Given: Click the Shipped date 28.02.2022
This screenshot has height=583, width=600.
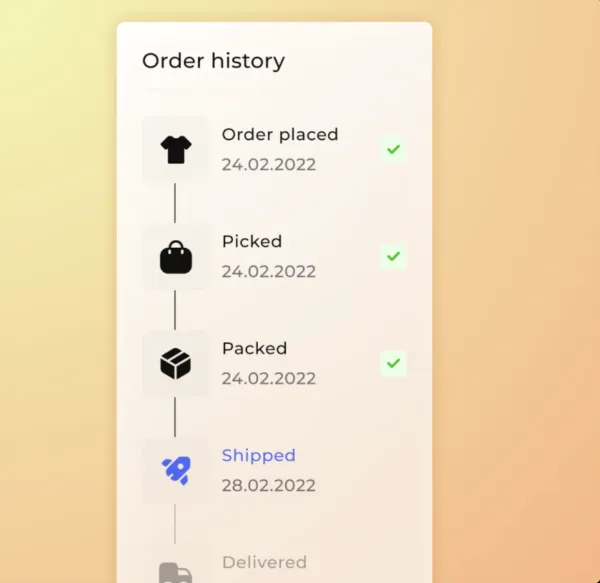Looking at the screenshot, I should coord(268,485).
